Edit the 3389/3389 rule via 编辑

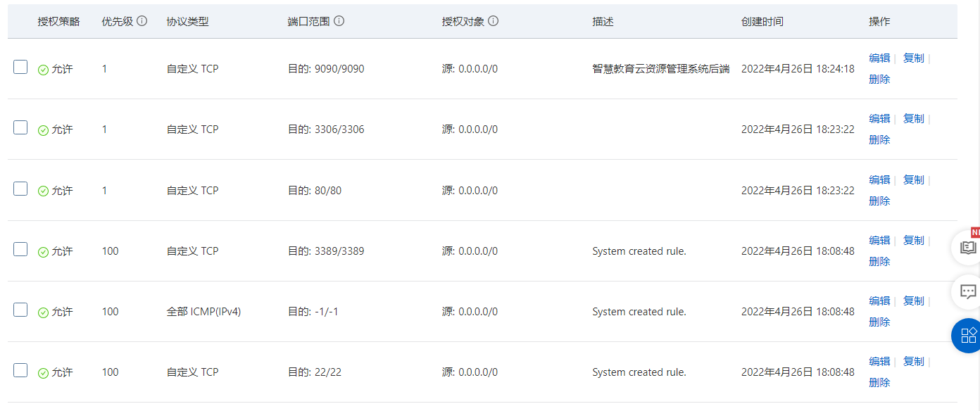tap(879, 241)
